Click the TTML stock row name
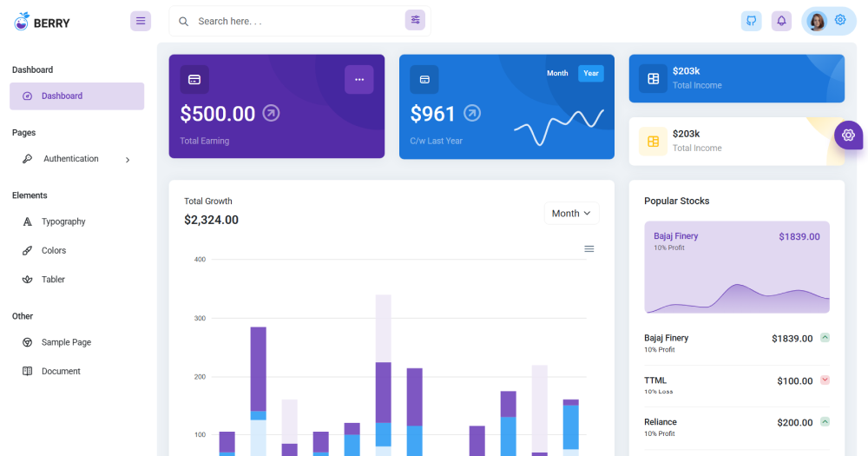 click(x=655, y=380)
